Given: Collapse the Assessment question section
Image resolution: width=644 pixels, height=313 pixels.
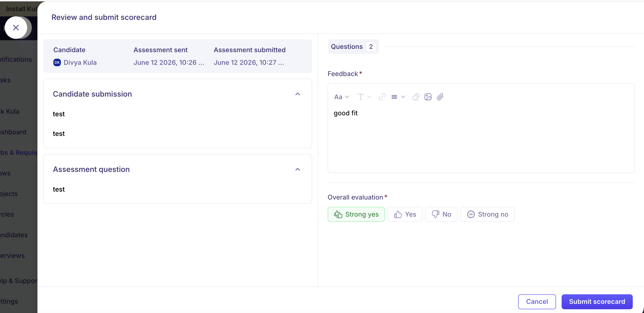Looking at the screenshot, I should pos(297,170).
